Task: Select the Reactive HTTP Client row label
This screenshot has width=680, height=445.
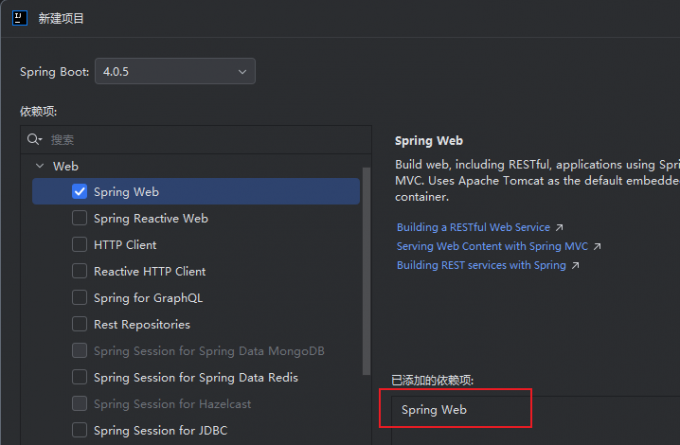Action: (150, 272)
